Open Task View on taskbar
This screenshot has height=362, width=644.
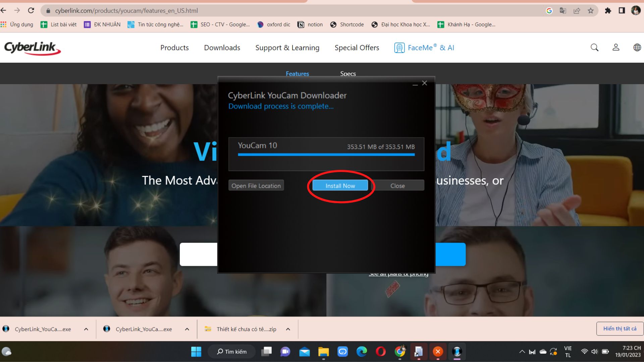pyautogui.click(x=267, y=352)
